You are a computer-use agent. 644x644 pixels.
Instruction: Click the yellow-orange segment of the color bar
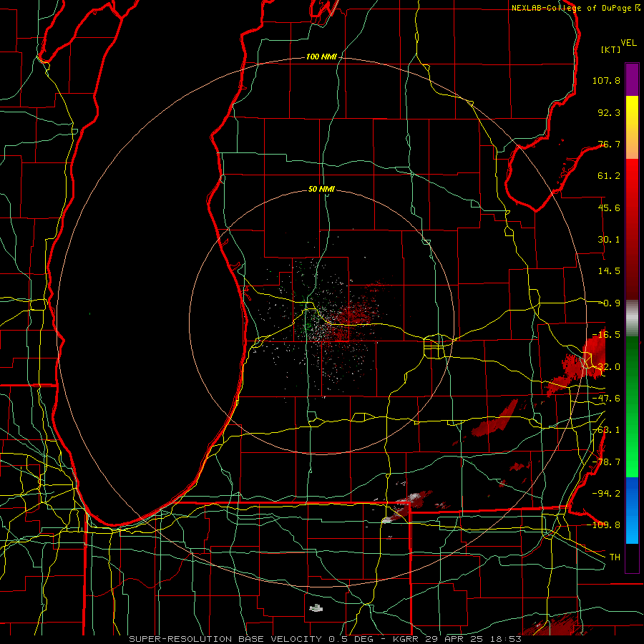[632, 127]
